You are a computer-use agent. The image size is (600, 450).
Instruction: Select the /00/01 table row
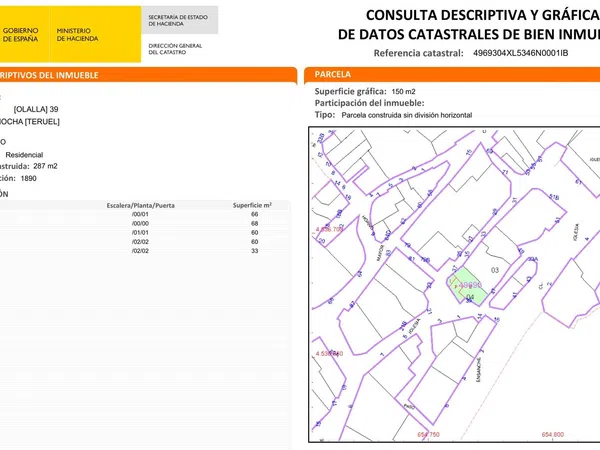[145, 214]
